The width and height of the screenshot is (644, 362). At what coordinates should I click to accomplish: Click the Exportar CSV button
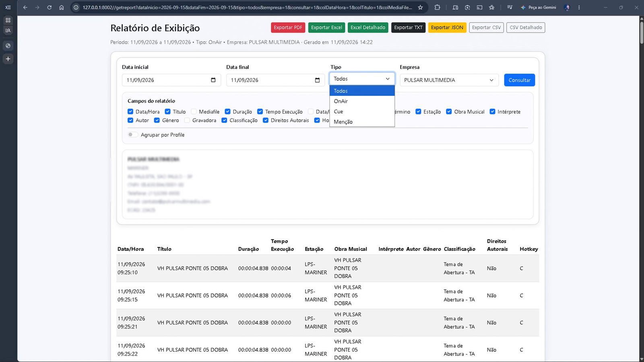coord(486,27)
